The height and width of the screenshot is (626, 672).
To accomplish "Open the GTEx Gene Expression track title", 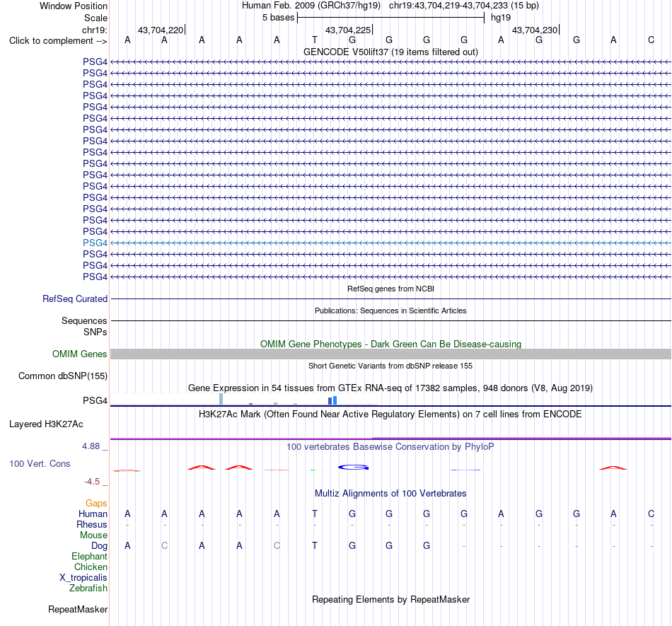I will tap(390, 388).
